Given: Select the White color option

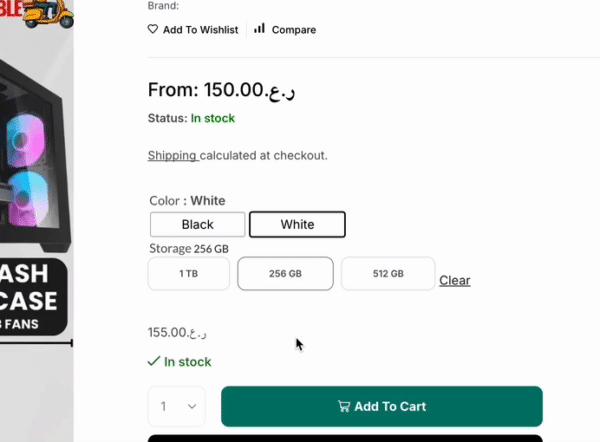Looking at the screenshot, I should tap(297, 225).
